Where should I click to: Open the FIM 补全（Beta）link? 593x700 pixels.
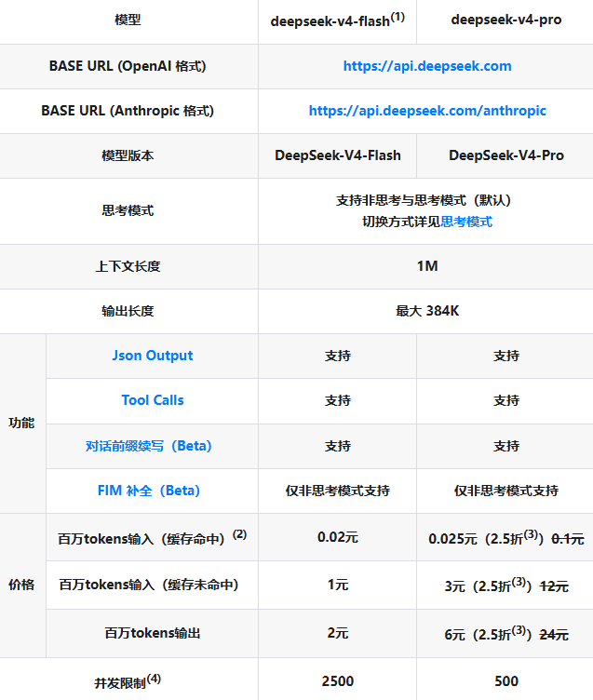point(148,491)
